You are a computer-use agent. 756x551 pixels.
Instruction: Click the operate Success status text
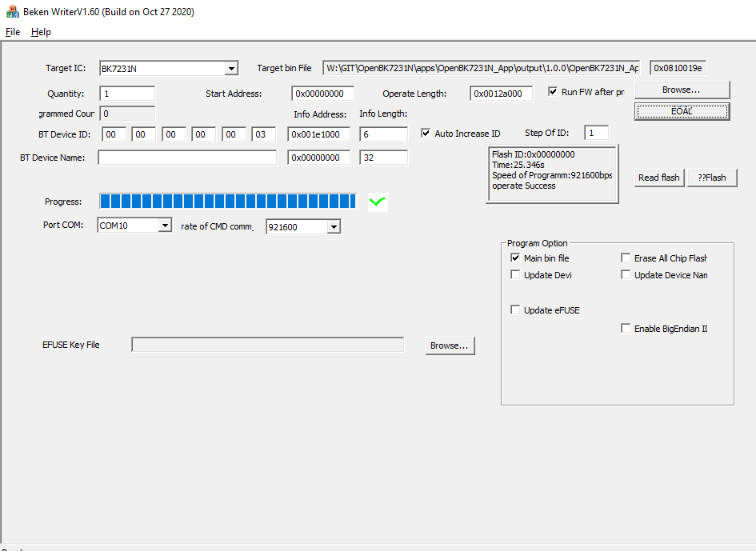point(524,186)
